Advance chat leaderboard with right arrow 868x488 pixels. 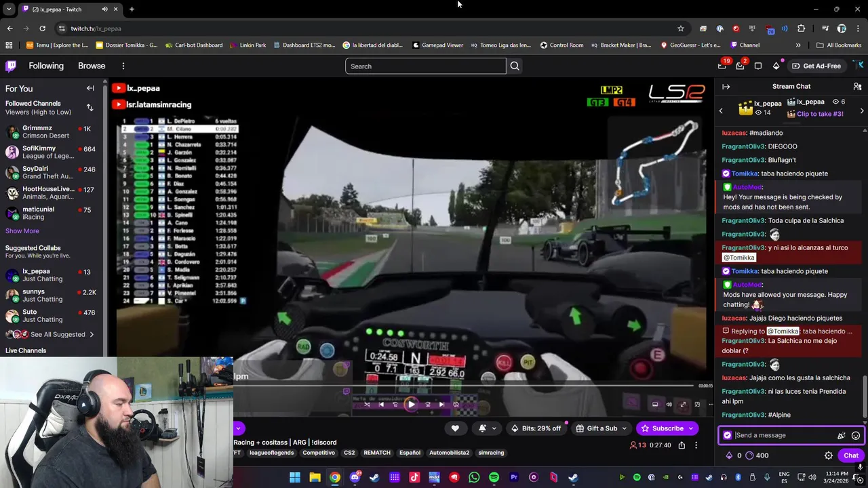point(862,110)
